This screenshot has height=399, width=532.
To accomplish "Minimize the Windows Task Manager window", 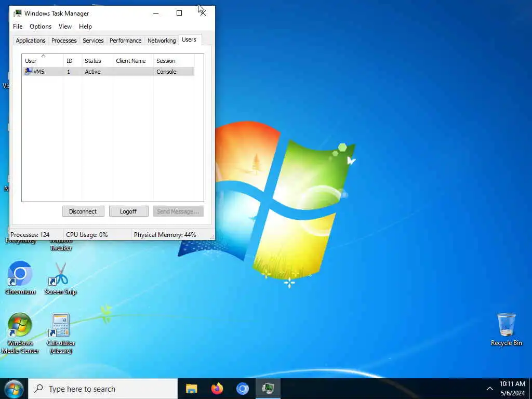I will pos(156,13).
